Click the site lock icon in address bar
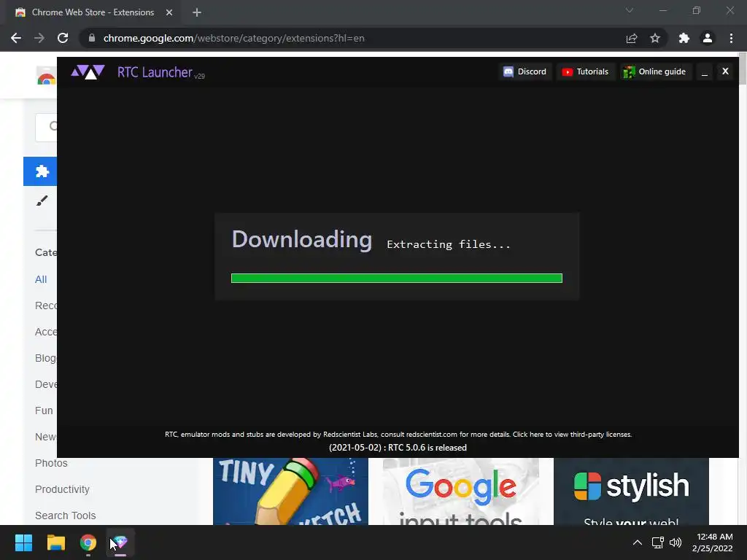Viewport: 747px width, 560px height. [x=92, y=38]
